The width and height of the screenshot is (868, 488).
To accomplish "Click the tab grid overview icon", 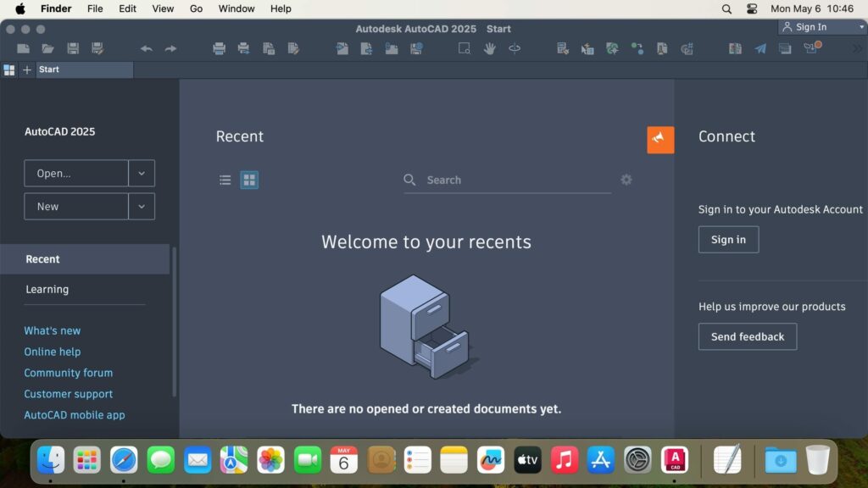I will click(8, 69).
